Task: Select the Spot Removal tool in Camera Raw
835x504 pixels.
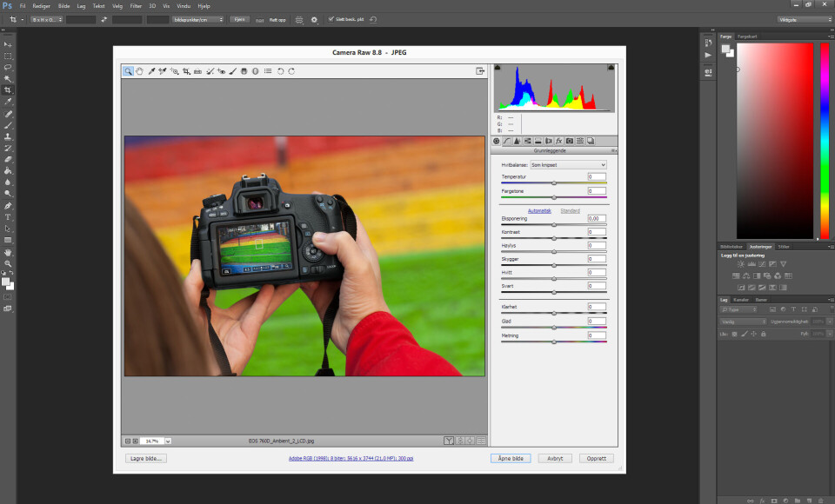Action: click(210, 71)
